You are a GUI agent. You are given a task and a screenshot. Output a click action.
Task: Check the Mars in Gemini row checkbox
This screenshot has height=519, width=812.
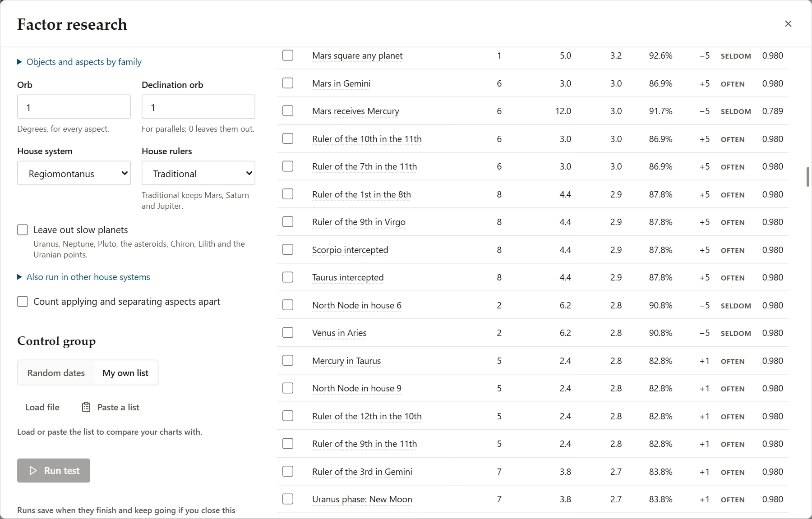tap(288, 83)
